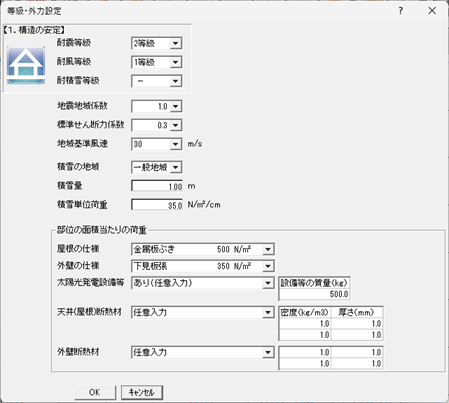Expand the 標準せん断力係数 dropdown arrow

175,125
